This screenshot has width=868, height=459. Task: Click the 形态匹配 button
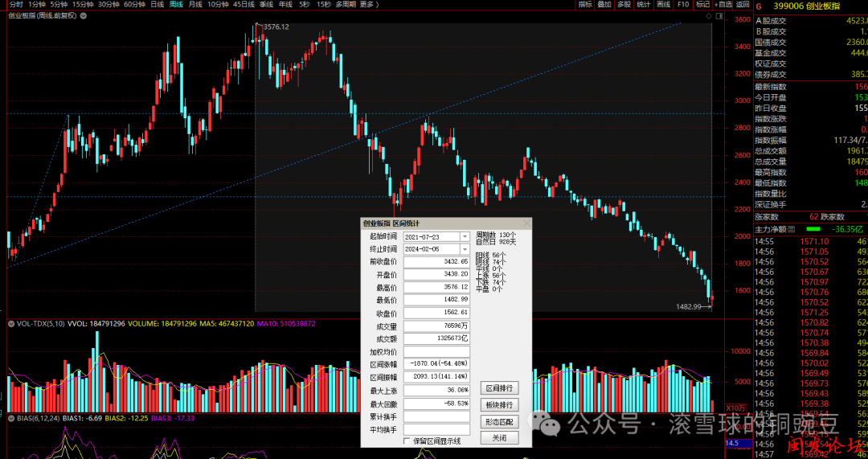[x=499, y=422]
